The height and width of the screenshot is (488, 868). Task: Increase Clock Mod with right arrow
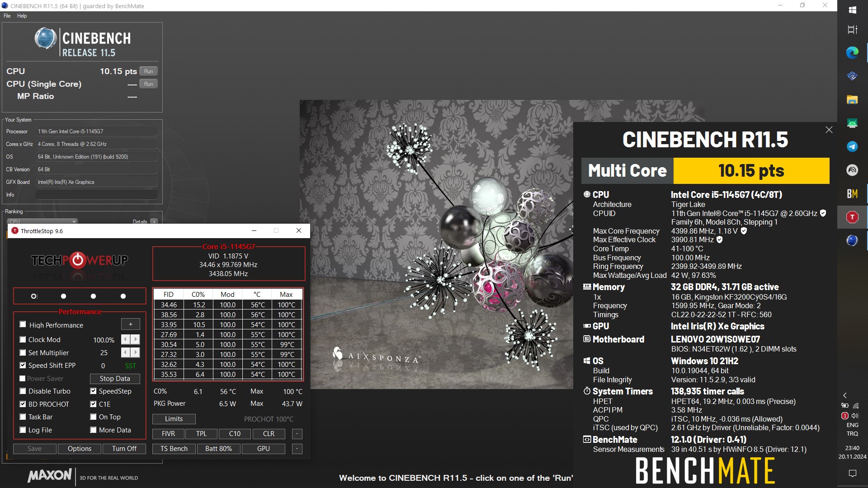click(135, 339)
